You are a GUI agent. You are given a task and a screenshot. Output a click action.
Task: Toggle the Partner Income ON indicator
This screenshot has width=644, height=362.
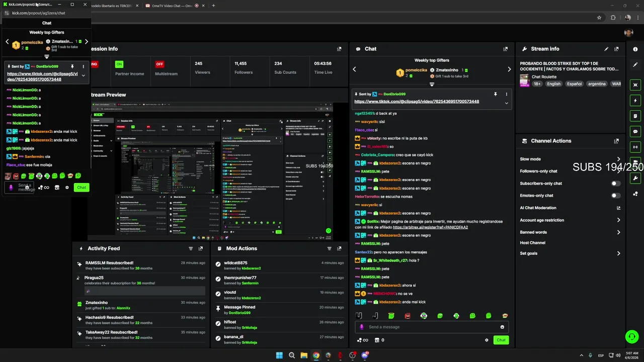(x=119, y=64)
